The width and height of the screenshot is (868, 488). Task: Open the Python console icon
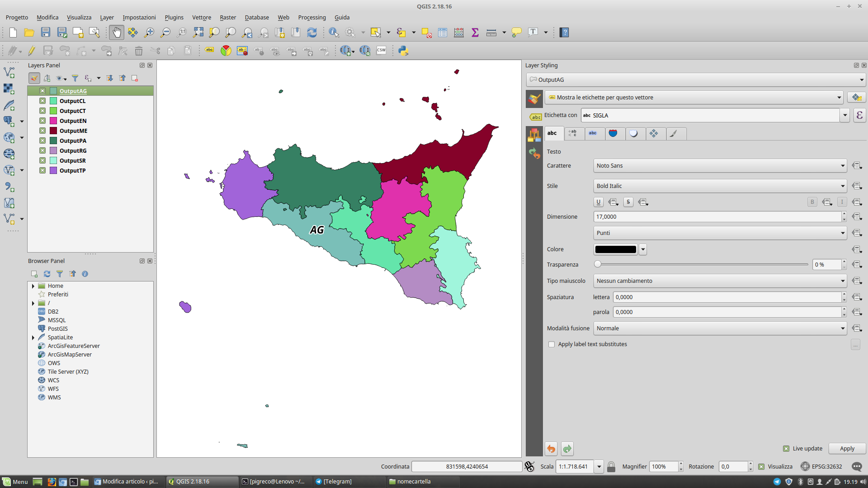tap(403, 51)
